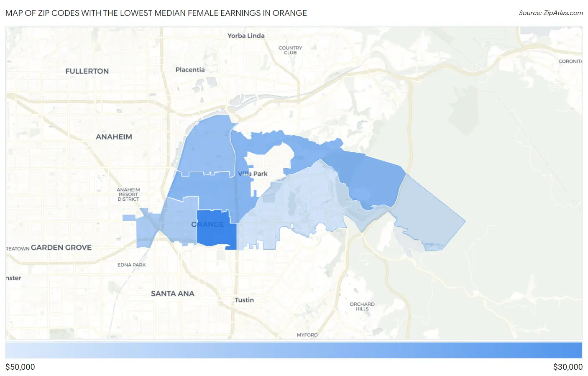
Task: Click the blue earnings gradient legend bar
Action: click(x=294, y=350)
